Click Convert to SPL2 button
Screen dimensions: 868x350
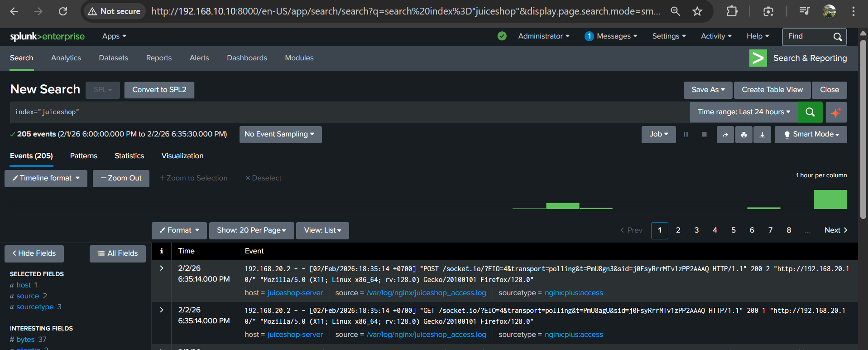[x=159, y=90]
